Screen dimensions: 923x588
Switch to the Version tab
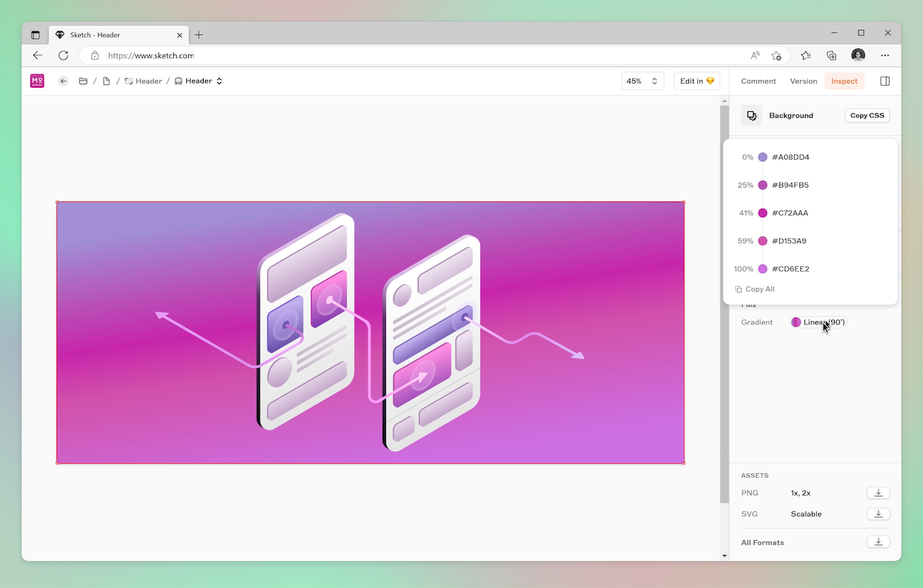(x=804, y=81)
